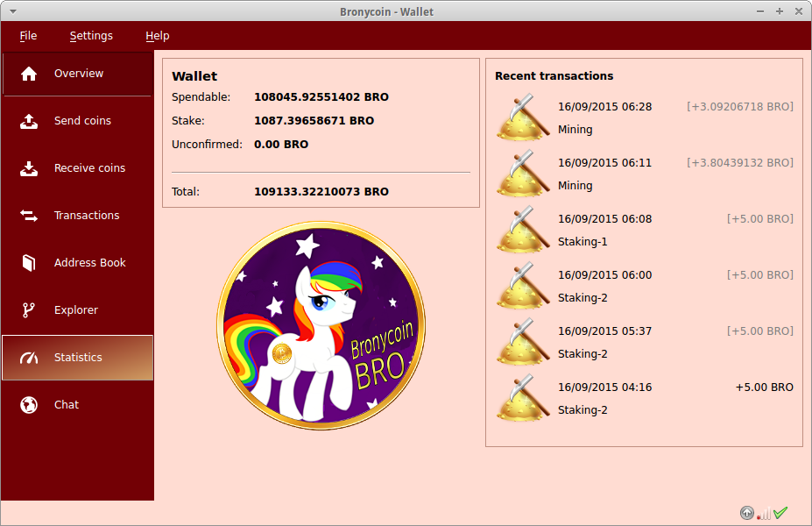Select the 16/09/2015 06:28 transaction date
This screenshot has height=526, width=812.
[605, 107]
